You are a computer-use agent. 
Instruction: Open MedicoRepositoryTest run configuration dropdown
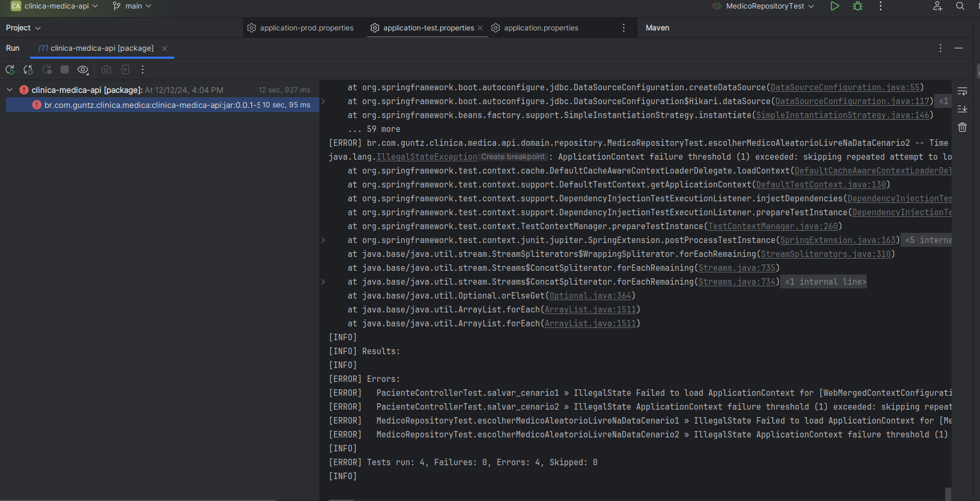pos(763,6)
